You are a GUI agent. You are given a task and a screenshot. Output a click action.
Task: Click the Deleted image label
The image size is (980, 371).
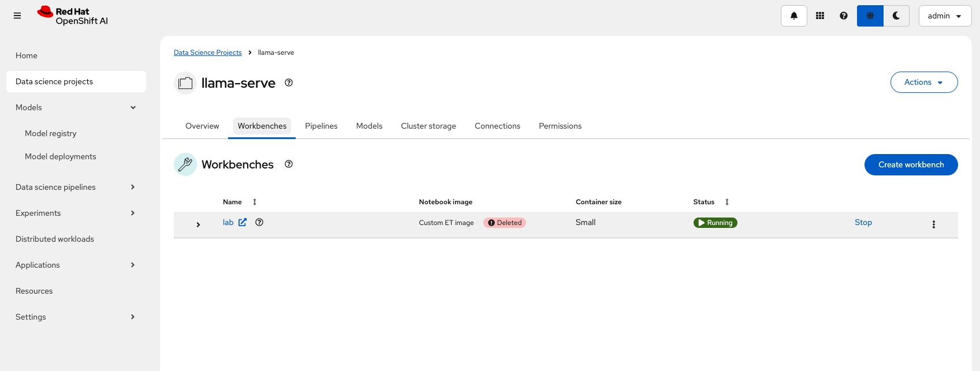[505, 223]
